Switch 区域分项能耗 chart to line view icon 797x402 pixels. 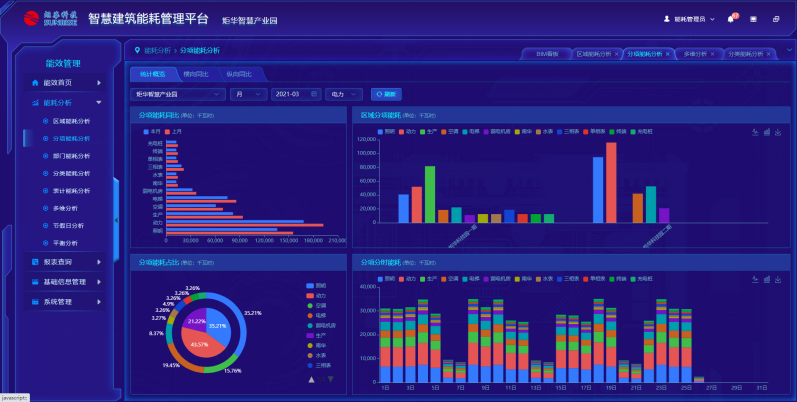[754, 132]
